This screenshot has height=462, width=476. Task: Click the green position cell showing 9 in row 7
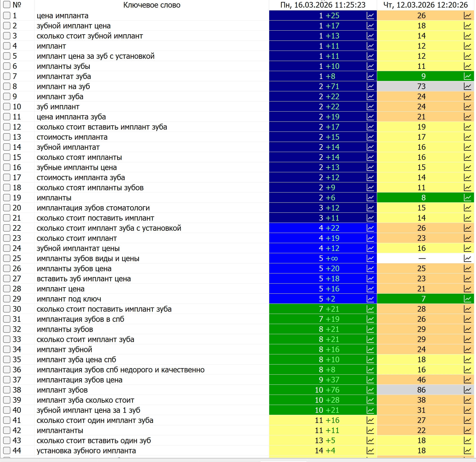(x=423, y=76)
